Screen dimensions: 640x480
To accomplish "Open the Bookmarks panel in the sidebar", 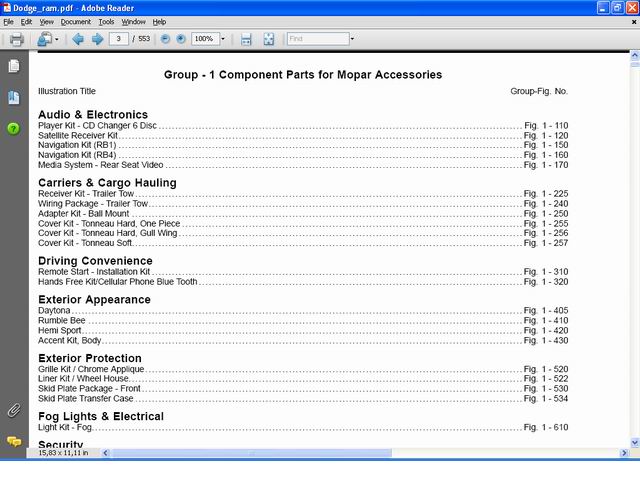I will pyautogui.click(x=13, y=98).
